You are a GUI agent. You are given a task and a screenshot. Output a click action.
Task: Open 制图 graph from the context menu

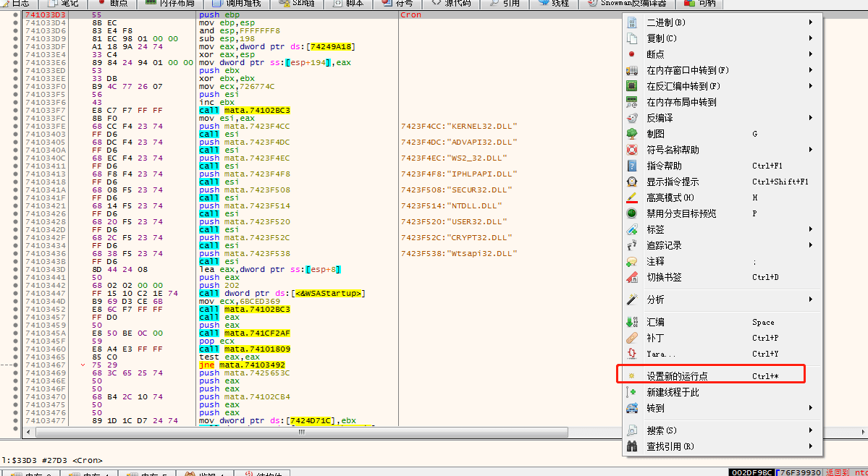(723, 134)
